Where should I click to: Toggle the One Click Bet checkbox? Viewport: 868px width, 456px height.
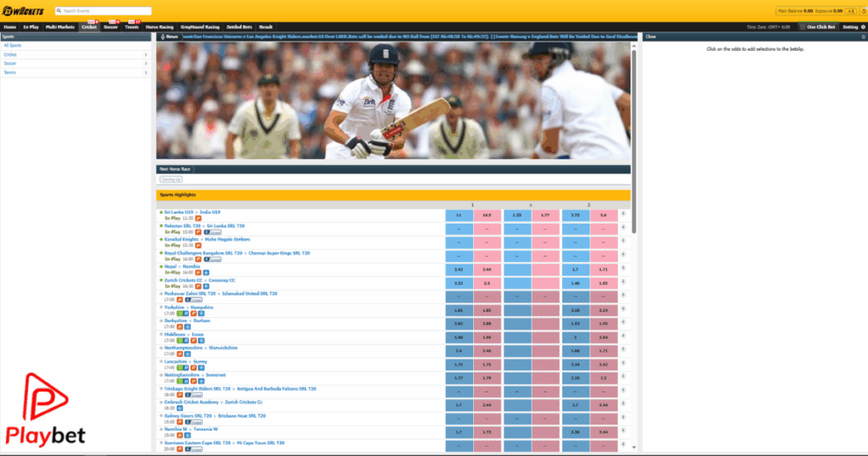pyautogui.click(x=802, y=26)
